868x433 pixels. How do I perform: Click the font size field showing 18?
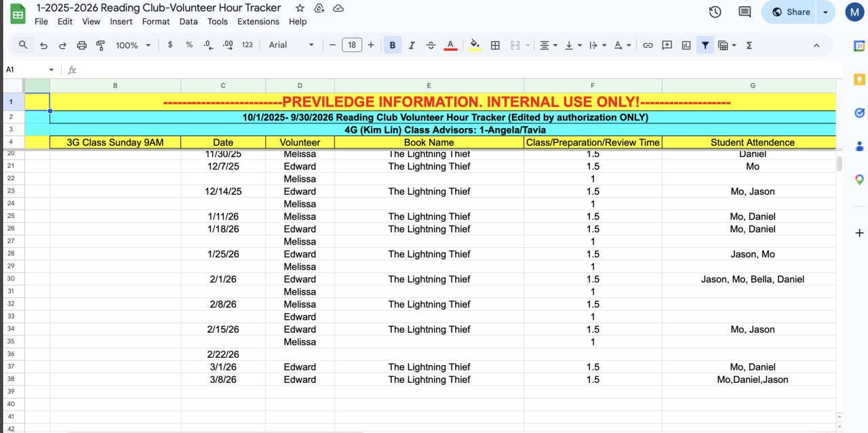coord(351,45)
